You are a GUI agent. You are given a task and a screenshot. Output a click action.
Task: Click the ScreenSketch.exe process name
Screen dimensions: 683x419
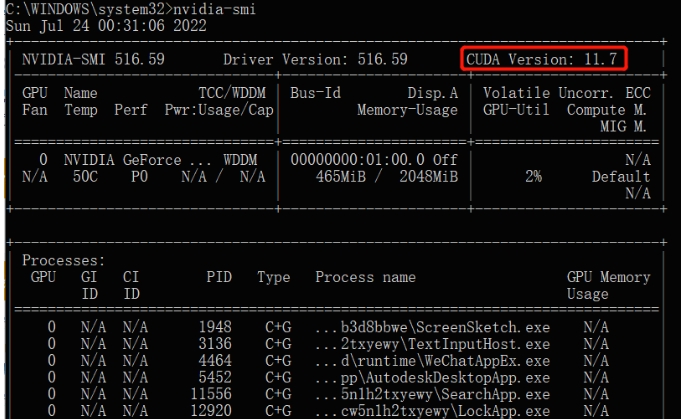pos(432,327)
